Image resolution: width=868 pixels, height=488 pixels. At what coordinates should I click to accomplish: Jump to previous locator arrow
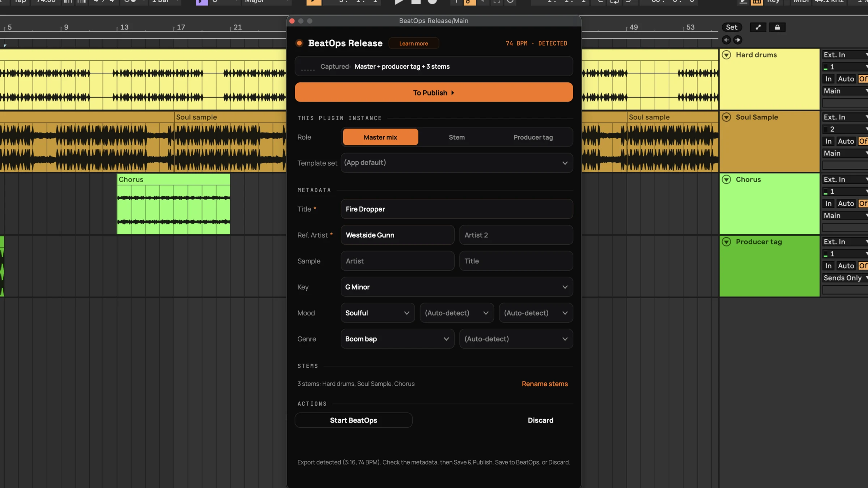point(726,40)
